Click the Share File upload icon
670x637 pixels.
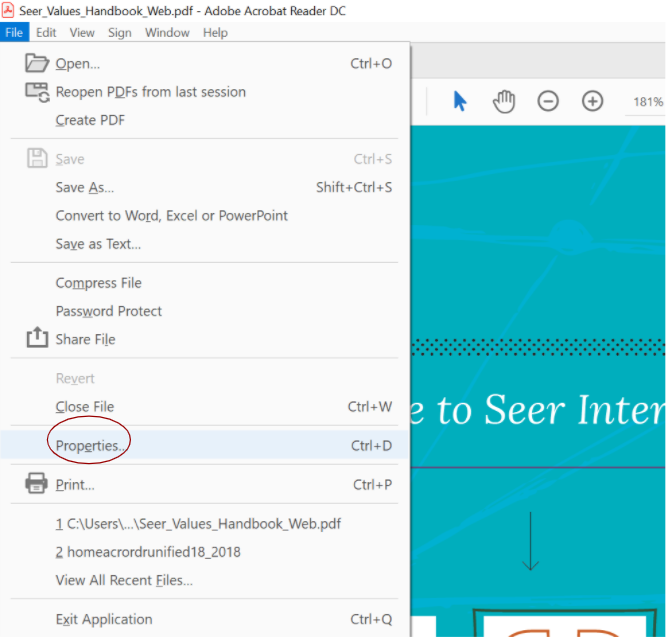37,338
